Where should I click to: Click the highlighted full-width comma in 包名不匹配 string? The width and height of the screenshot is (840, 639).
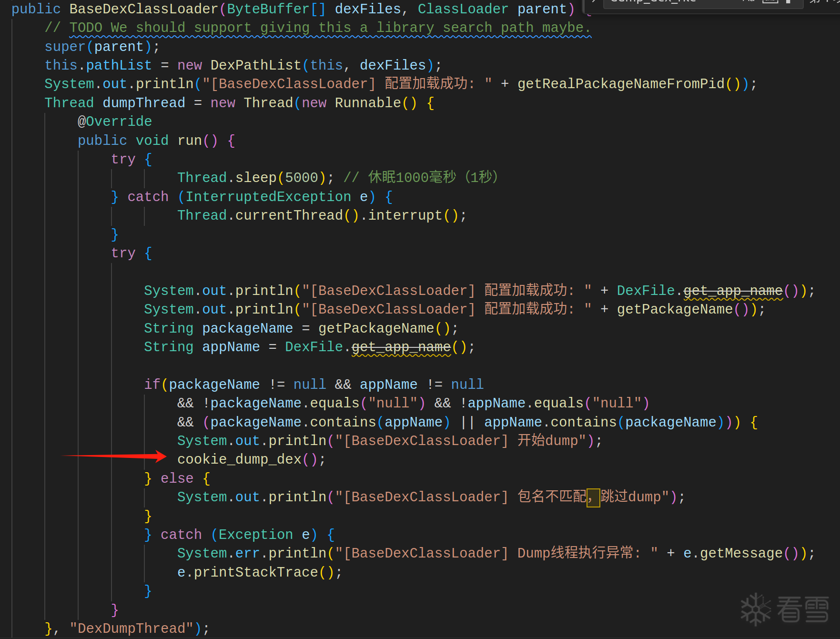593,497
